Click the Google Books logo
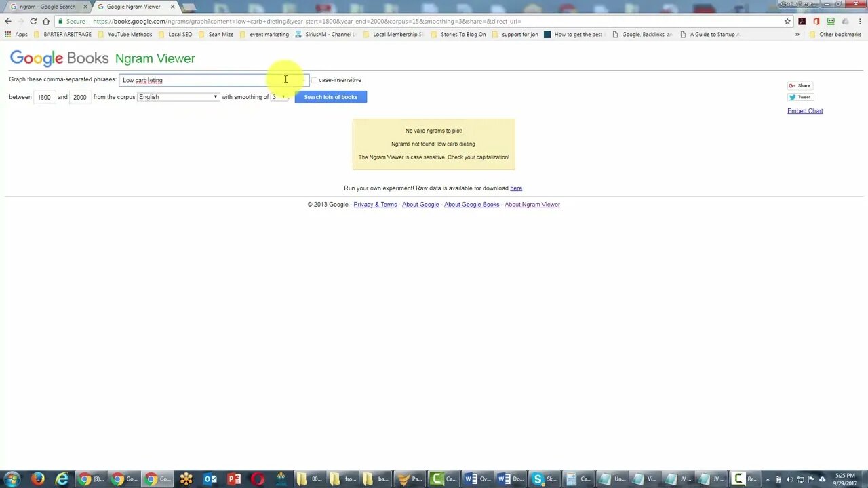This screenshot has width=868, height=488. coord(59,58)
